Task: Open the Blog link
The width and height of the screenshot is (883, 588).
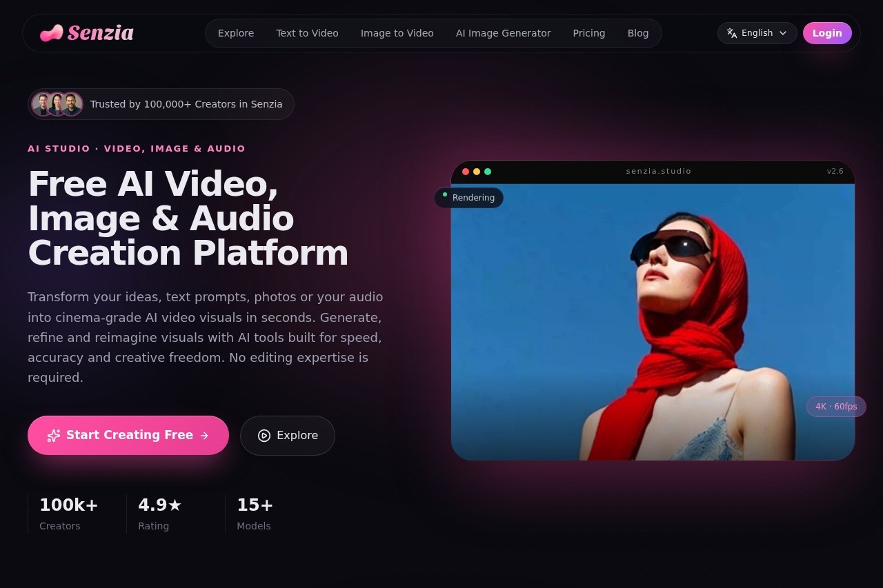Action: tap(638, 33)
